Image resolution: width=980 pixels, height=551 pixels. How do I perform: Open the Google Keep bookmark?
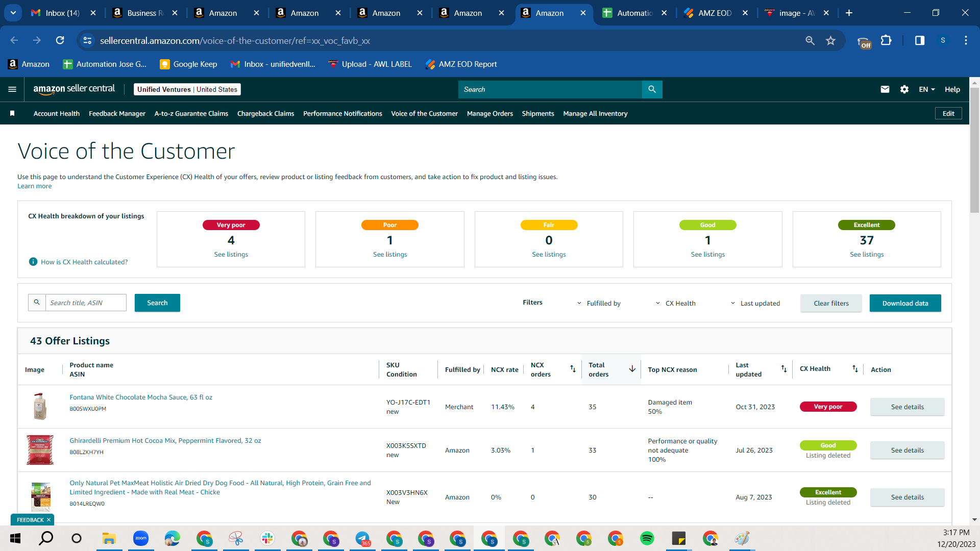point(188,64)
